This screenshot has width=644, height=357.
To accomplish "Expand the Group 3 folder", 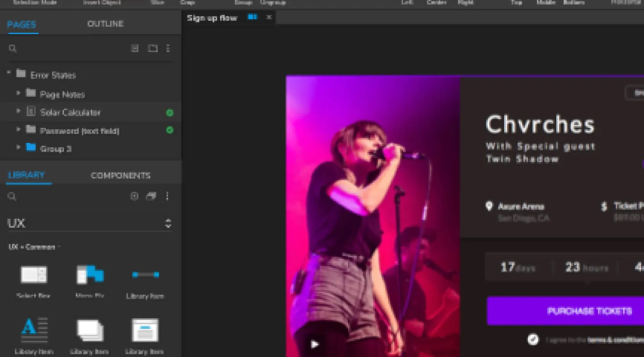I will [18, 148].
